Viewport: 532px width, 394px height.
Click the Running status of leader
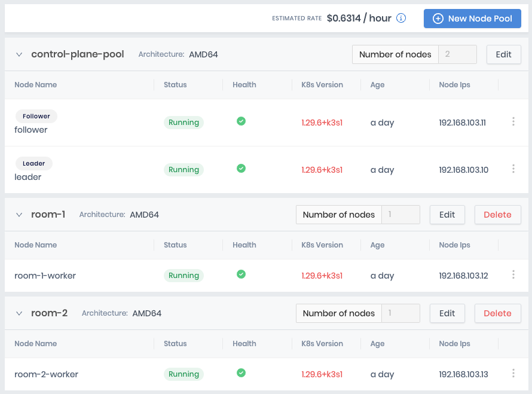184,169
